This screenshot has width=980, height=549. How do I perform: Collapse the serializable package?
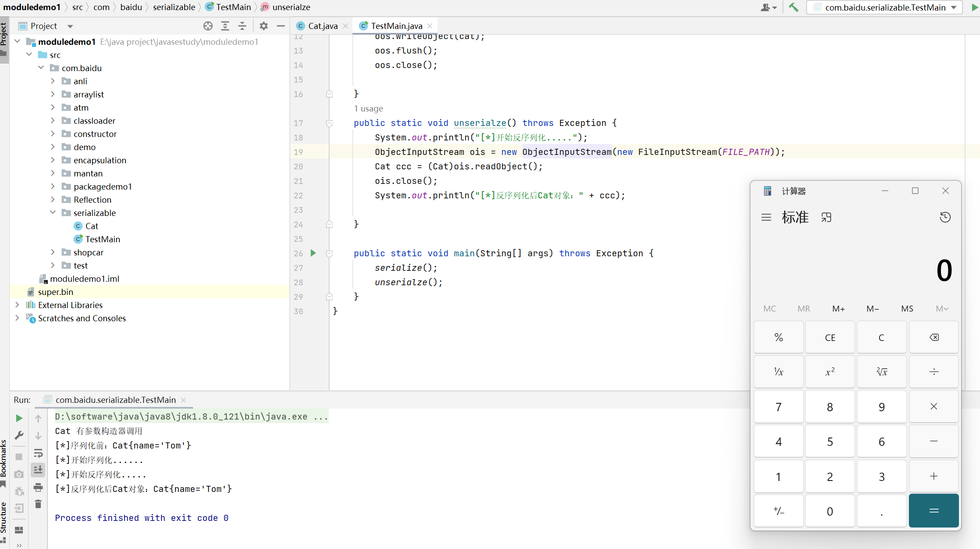(53, 212)
